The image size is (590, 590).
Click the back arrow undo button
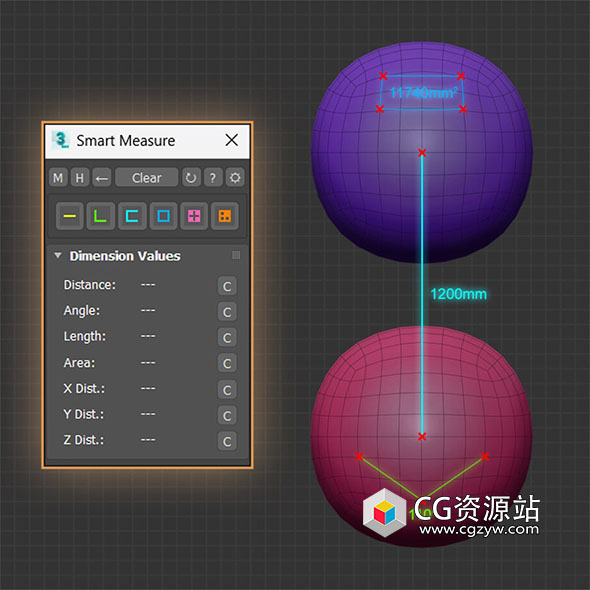(102, 178)
